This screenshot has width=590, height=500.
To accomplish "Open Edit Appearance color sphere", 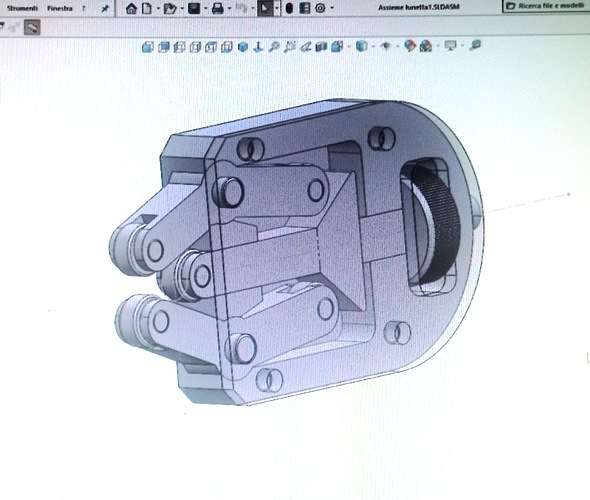I will point(410,46).
